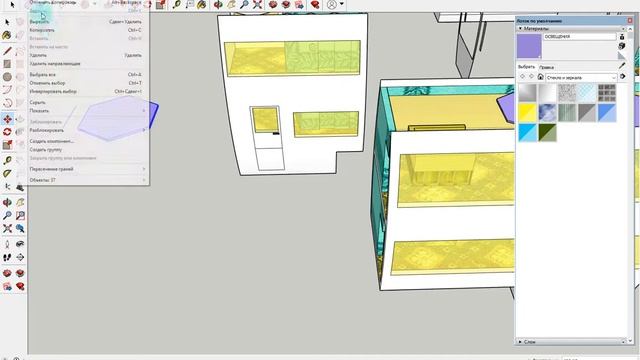Select the Circle tool
The image size is (640, 360).
click(x=7, y=77)
